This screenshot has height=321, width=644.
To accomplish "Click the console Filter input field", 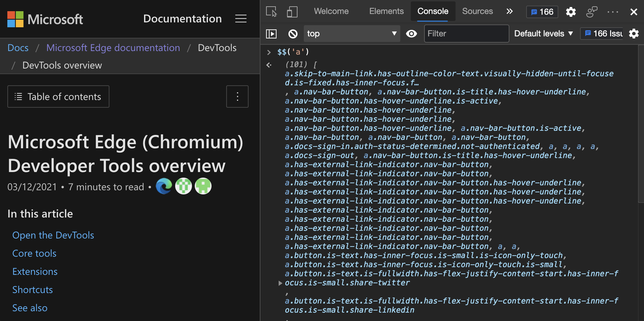I will point(466,34).
